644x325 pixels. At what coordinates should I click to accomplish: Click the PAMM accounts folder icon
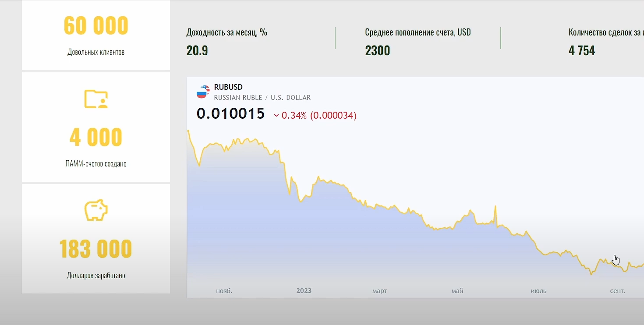point(96,99)
